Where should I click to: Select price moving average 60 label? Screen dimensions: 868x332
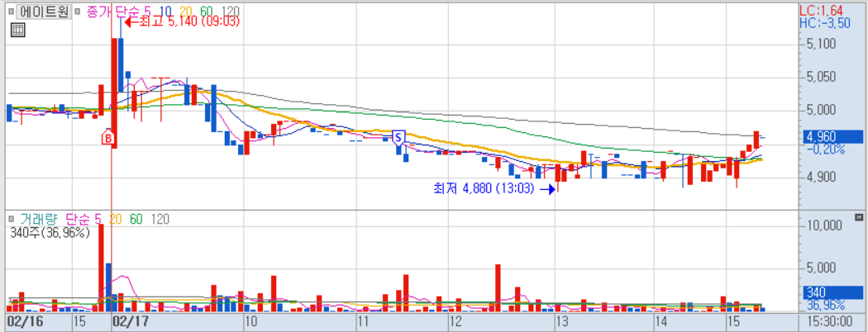[207, 11]
